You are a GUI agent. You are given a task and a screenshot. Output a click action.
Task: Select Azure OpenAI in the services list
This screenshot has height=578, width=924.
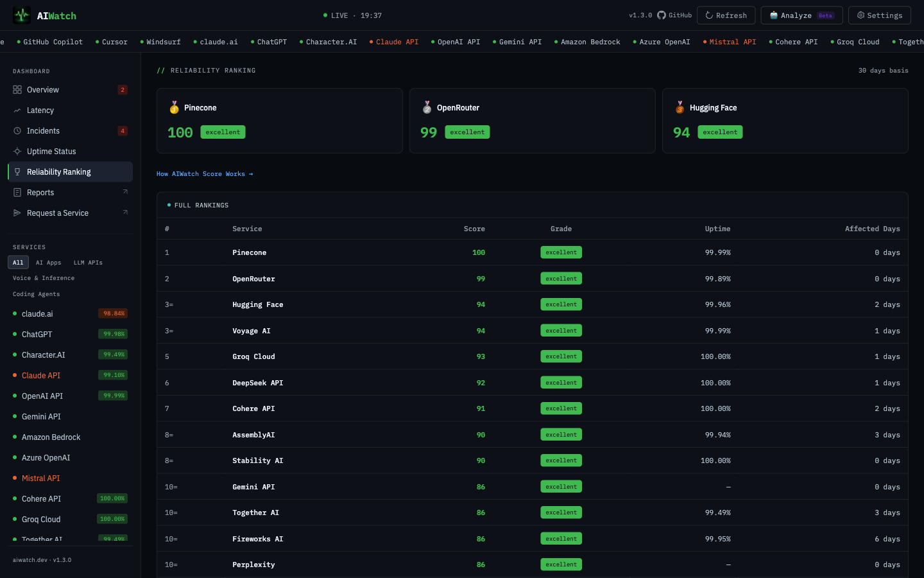tap(70, 457)
